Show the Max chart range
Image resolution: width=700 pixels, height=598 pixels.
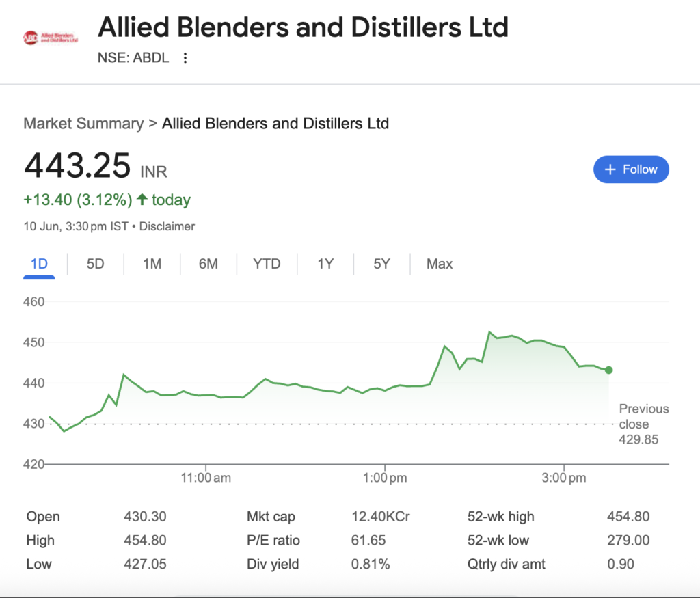click(440, 264)
